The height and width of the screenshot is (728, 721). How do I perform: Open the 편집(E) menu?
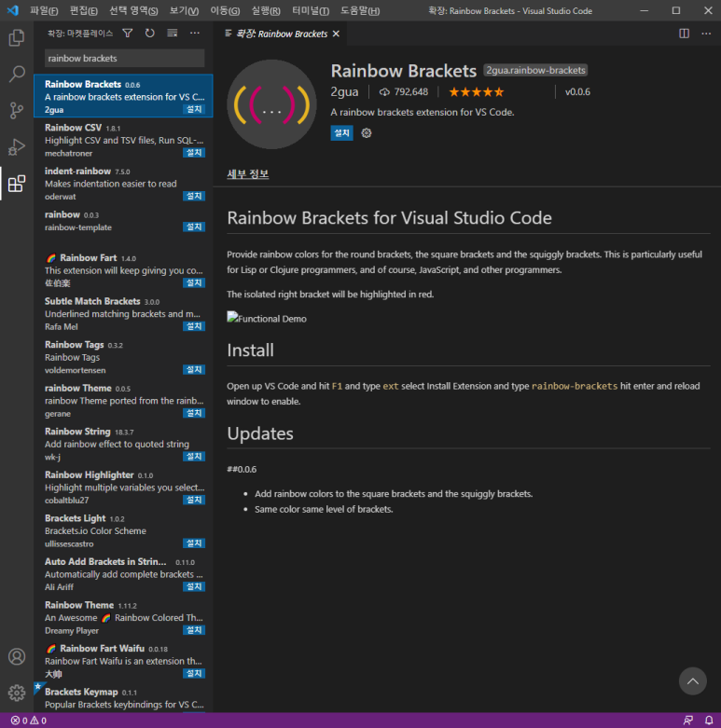coord(84,10)
